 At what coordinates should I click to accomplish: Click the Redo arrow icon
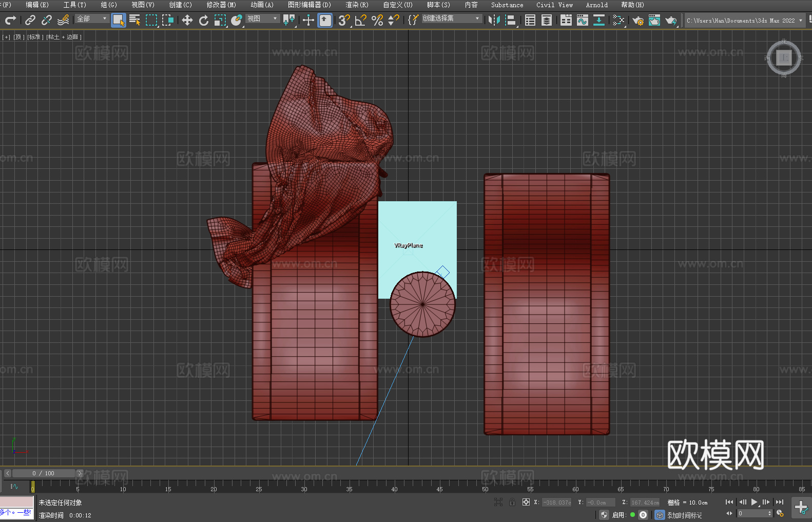point(10,20)
